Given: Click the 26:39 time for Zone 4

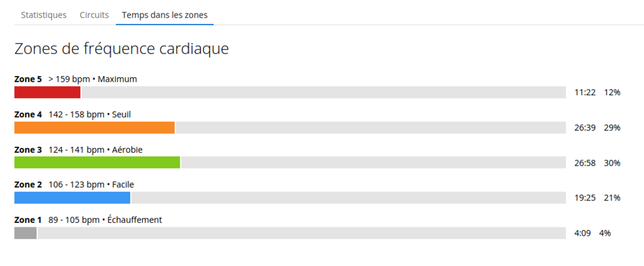Looking at the screenshot, I should pos(585,128).
